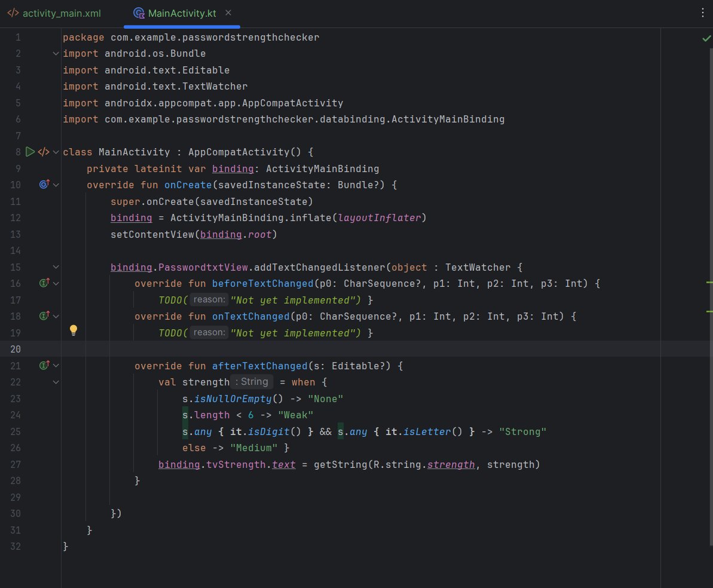This screenshot has height=588, width=713.
Task: Click the error stripe mark beside line 18
Action: pyautogui.click(x=709, y=311)
